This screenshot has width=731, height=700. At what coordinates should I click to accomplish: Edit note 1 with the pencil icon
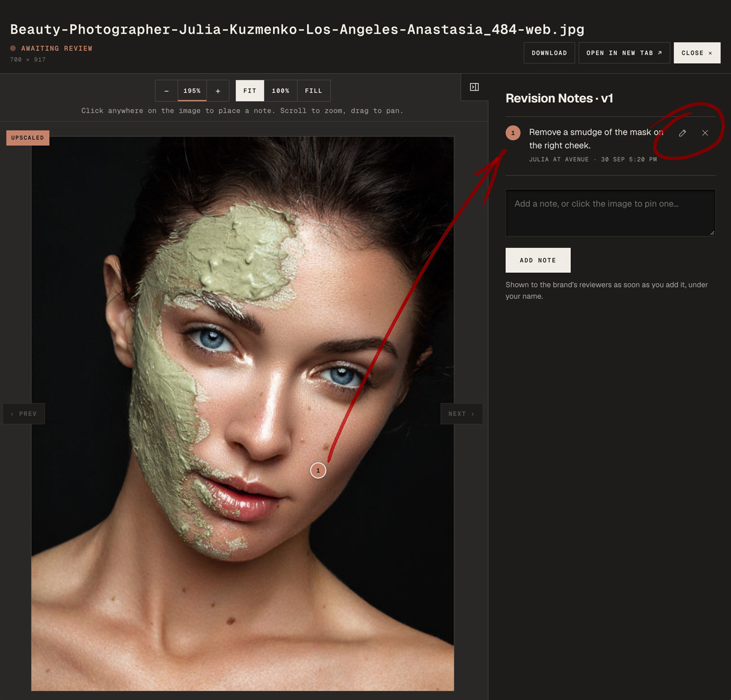tap(682, 133)
